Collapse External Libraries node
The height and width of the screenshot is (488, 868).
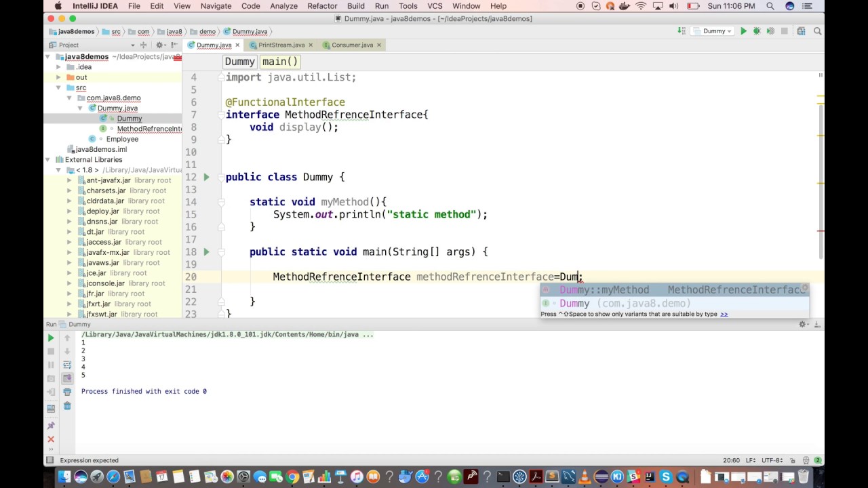47,159
